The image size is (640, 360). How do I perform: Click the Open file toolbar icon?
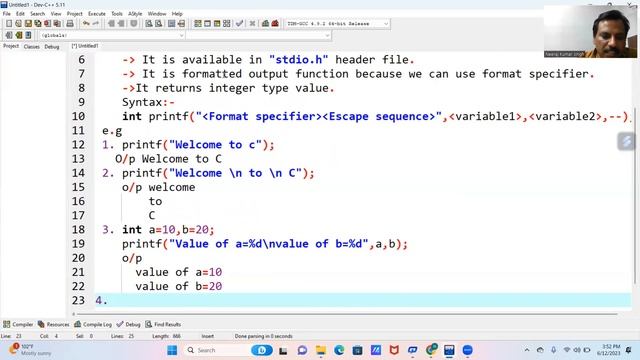[x=18, y=24]
